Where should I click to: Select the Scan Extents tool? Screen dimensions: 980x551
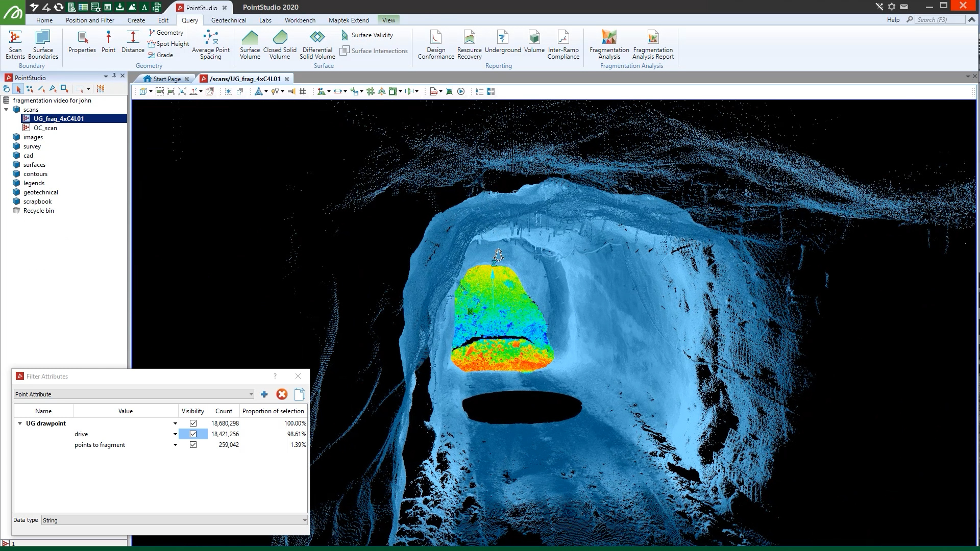pyautogui.click(x=15, y=44)
